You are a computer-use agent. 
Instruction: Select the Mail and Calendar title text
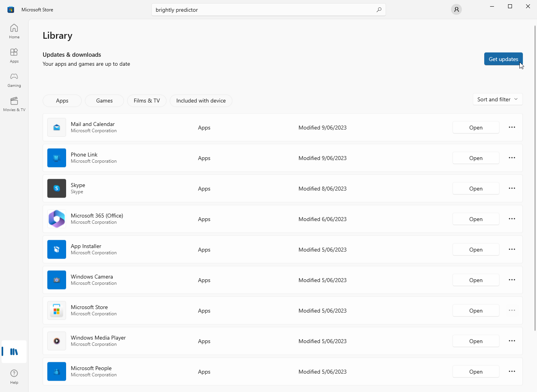tap(93, 124)
